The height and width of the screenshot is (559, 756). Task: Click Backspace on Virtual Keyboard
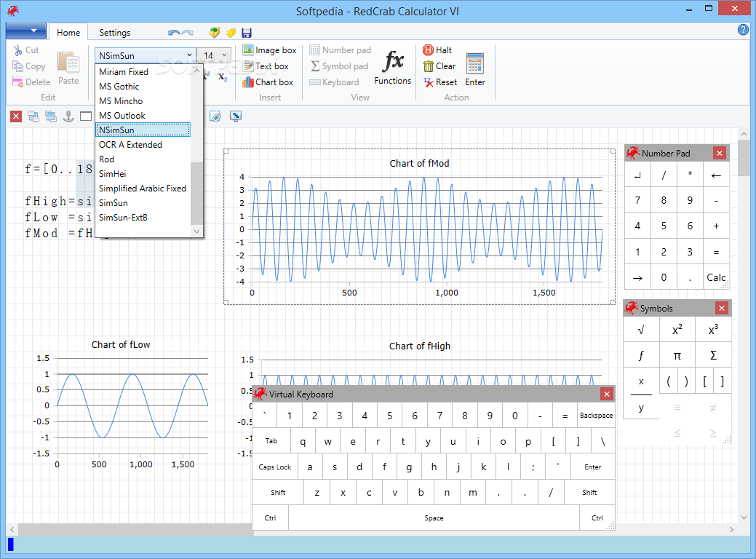click(x=597, y=416)
